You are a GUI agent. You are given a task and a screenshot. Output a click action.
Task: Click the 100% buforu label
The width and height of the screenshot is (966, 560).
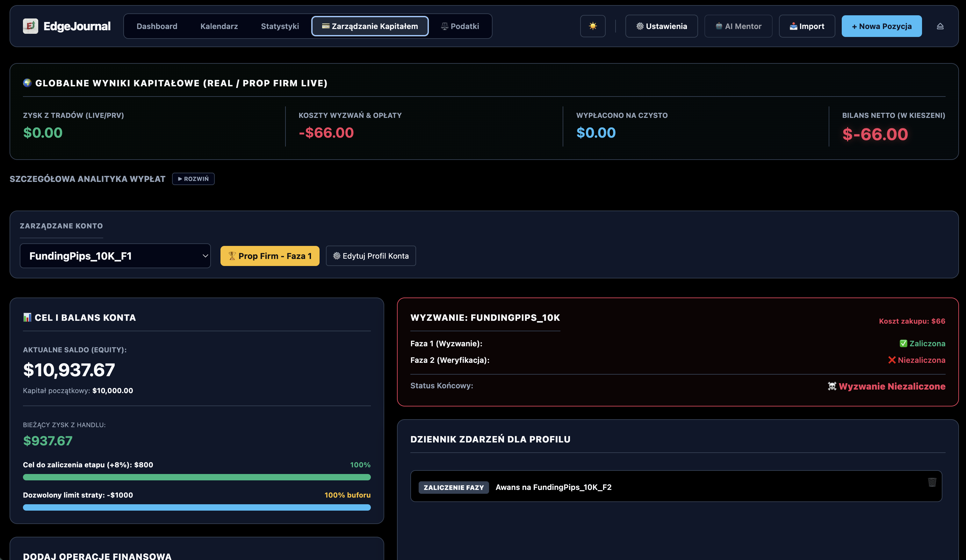pyautogui.click(x=347, y=495)
